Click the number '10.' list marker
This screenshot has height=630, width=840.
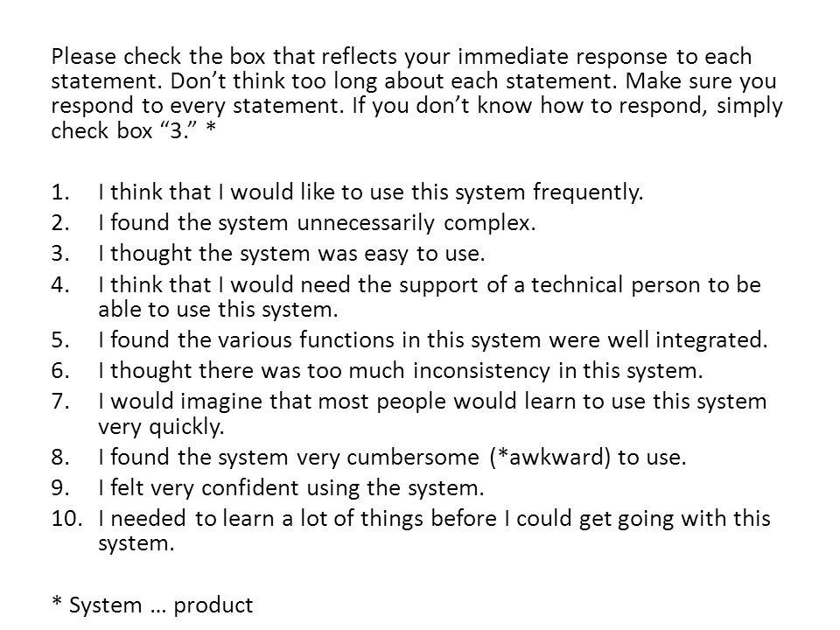(67, 519)
